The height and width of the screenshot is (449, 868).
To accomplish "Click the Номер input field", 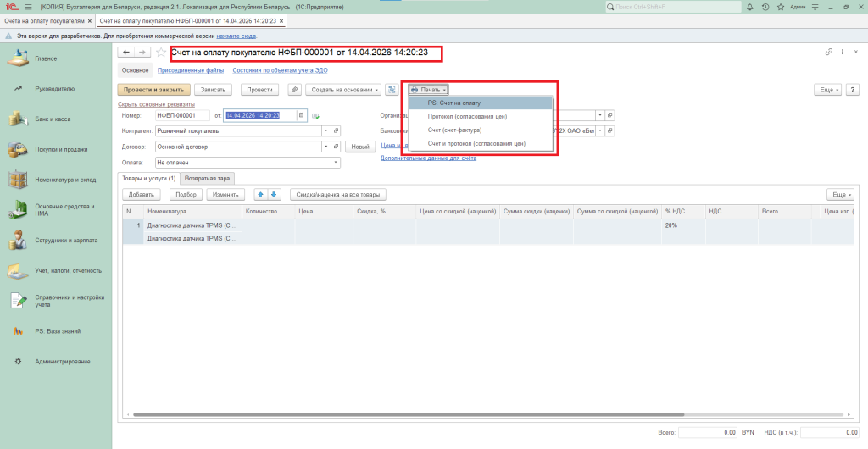I will pyautogui.click(x=182, y=115).
